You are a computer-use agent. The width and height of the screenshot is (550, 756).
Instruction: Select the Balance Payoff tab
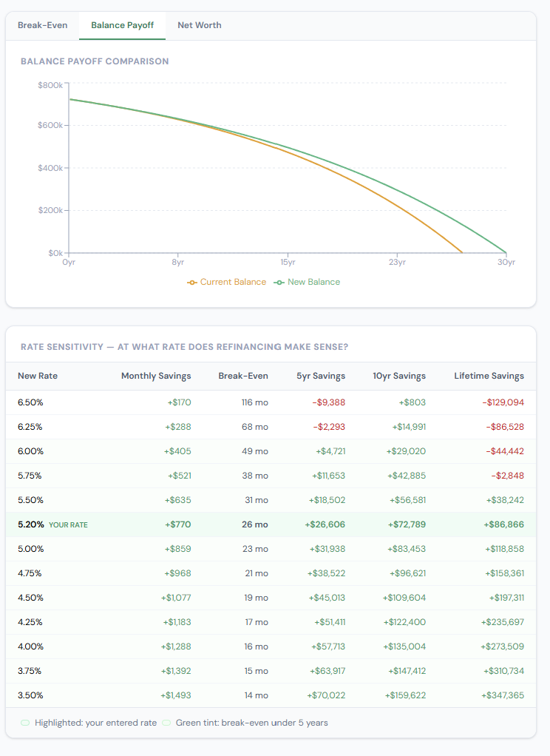tap(122, 25)
